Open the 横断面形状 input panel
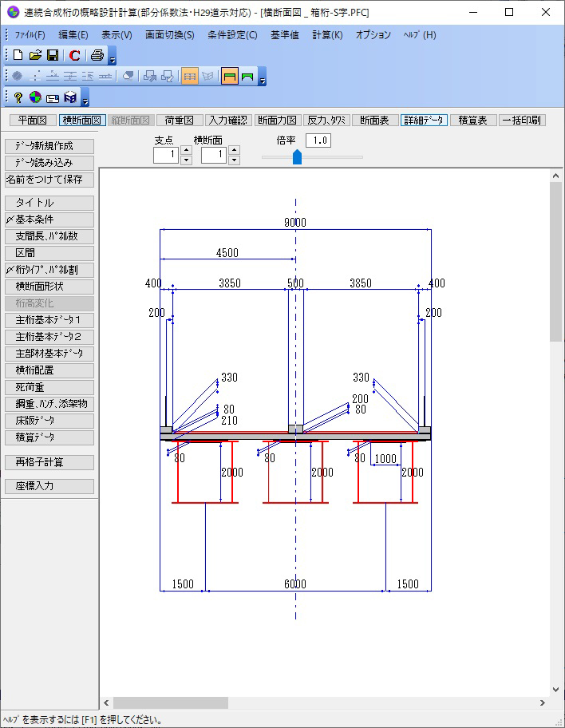Screen dimensions: 565x728 pyautogui.click(x=49, y=287)
